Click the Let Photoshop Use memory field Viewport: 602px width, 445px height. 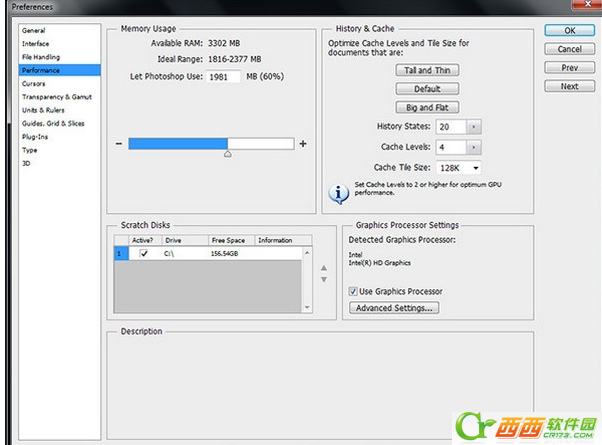point(223,77)
